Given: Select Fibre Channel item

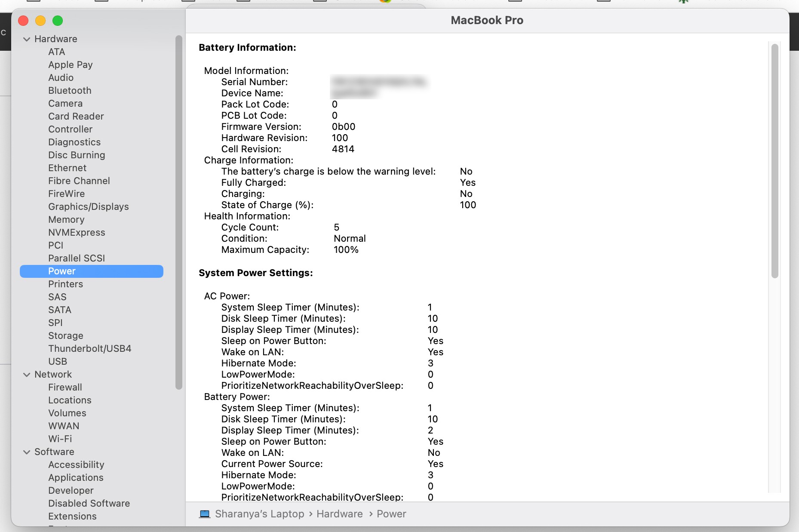Looking at the screenshot, I should (79, 181).
